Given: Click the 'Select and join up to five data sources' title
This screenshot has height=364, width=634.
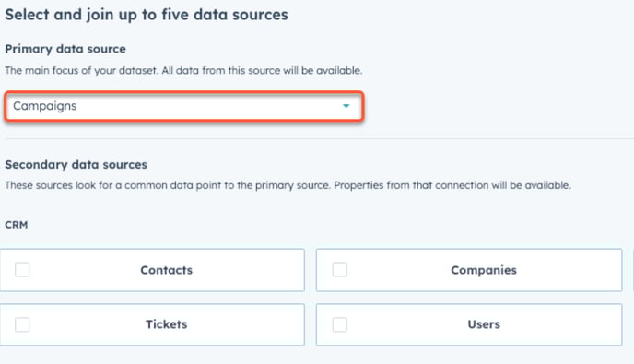Looking at the screenshot, I should [147, 15].
